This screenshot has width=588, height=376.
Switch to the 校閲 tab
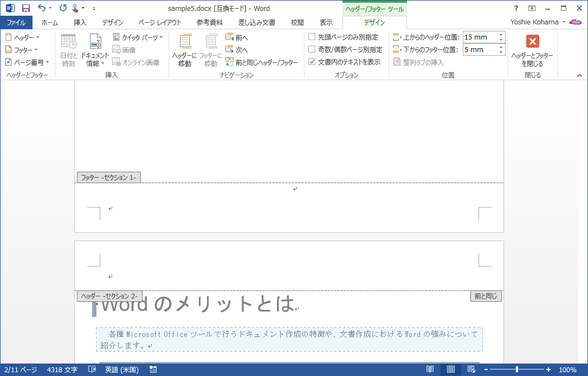298,23
